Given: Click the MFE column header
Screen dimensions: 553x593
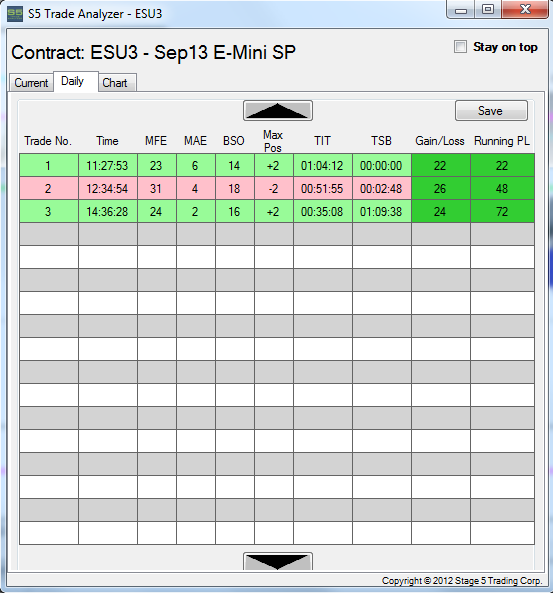Looking at the screenshot, I should pyautogui.click(x=156, y=141).
